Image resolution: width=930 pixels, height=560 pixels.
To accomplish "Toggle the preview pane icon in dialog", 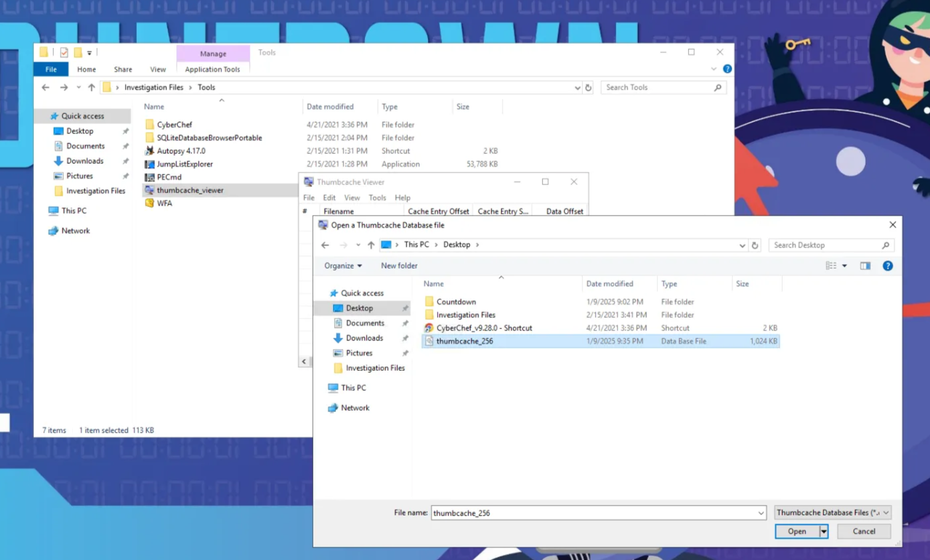I will 865,266.
